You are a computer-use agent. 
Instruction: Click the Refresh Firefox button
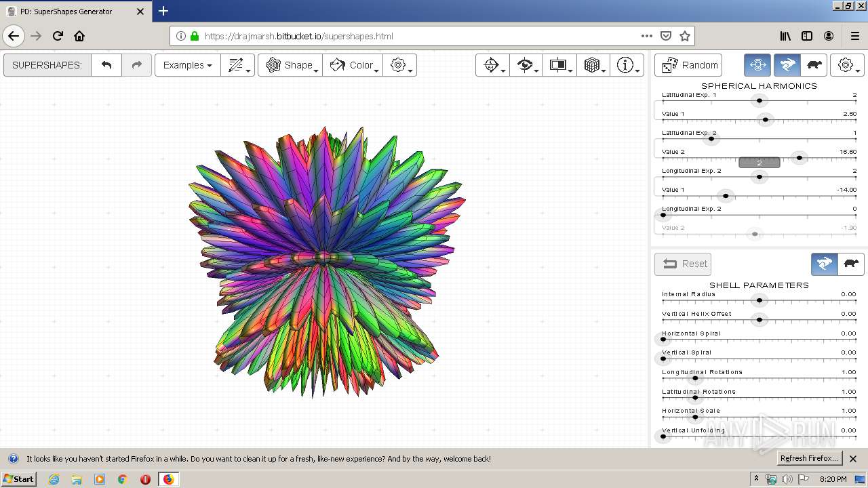(x=810, y=458)
